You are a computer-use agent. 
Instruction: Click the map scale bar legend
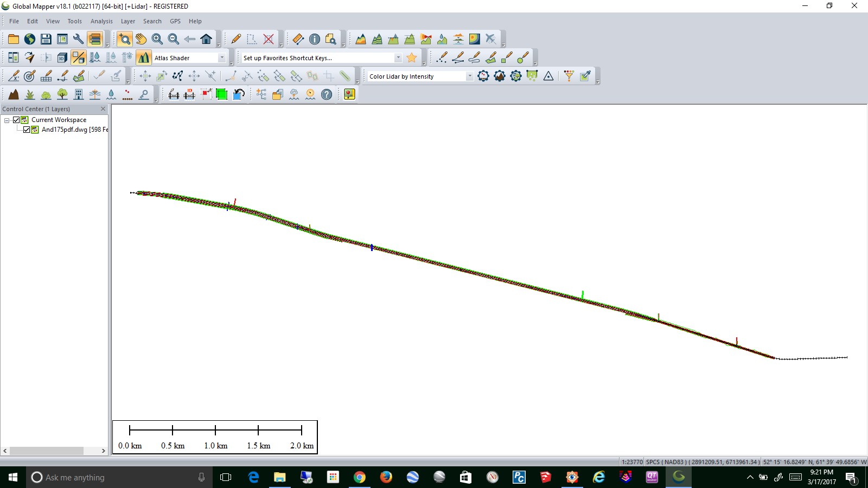click(215, 437)
